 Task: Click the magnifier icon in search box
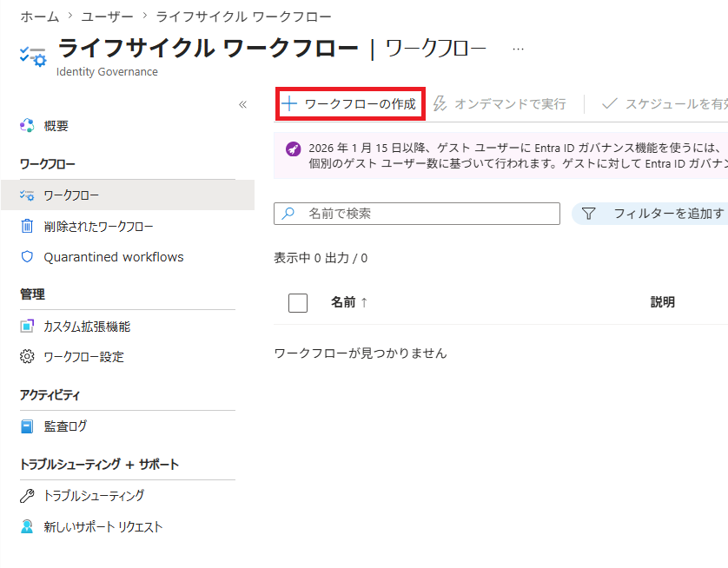288,214
